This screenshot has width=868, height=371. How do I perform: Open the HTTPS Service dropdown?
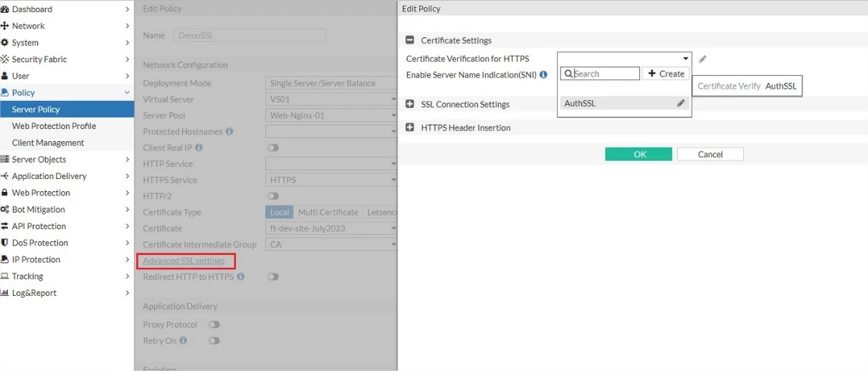331,180
